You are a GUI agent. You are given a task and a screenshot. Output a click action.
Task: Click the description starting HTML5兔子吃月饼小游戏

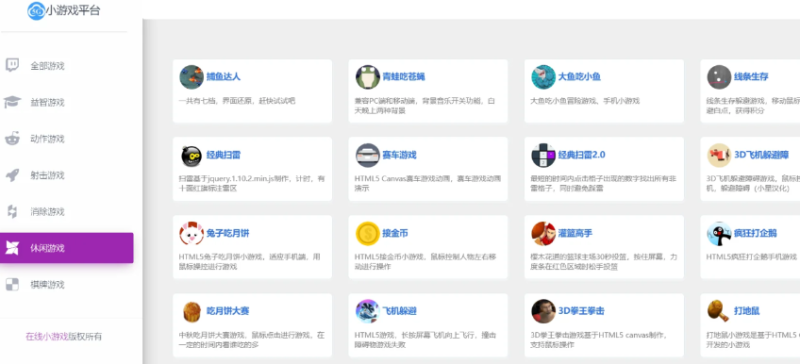point(249,262)
